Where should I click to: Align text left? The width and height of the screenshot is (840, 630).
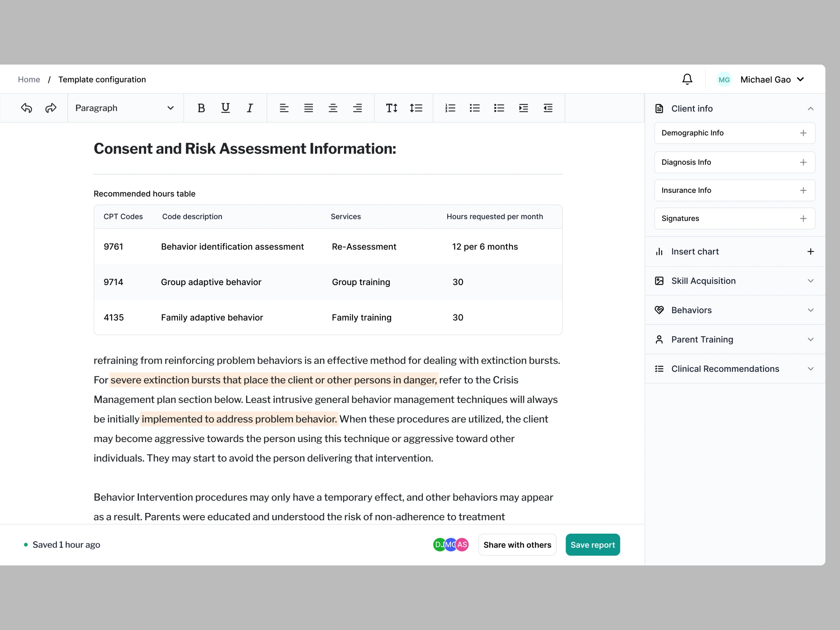click(x=284, y=108)
